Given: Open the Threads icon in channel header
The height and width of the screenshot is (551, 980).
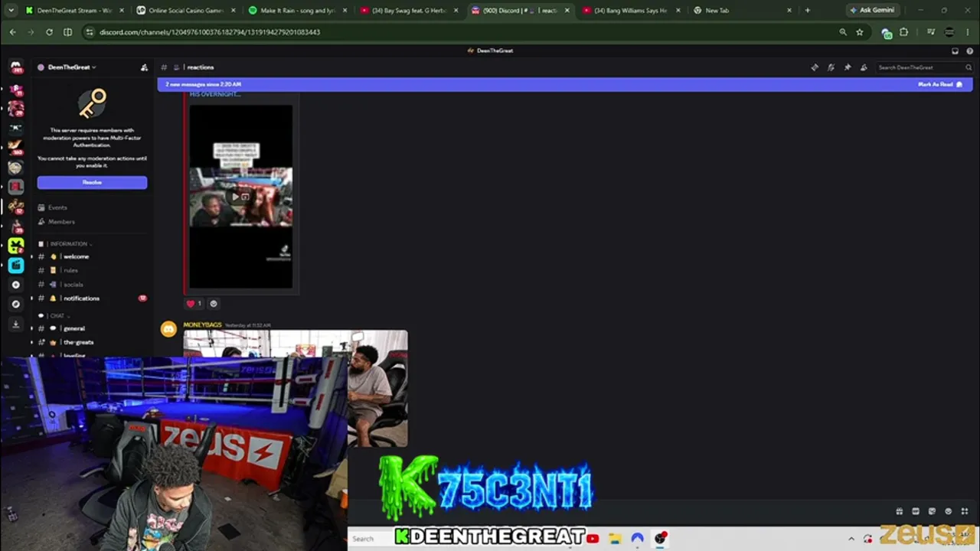Looking at the screenshot, I should coord(815,67).
